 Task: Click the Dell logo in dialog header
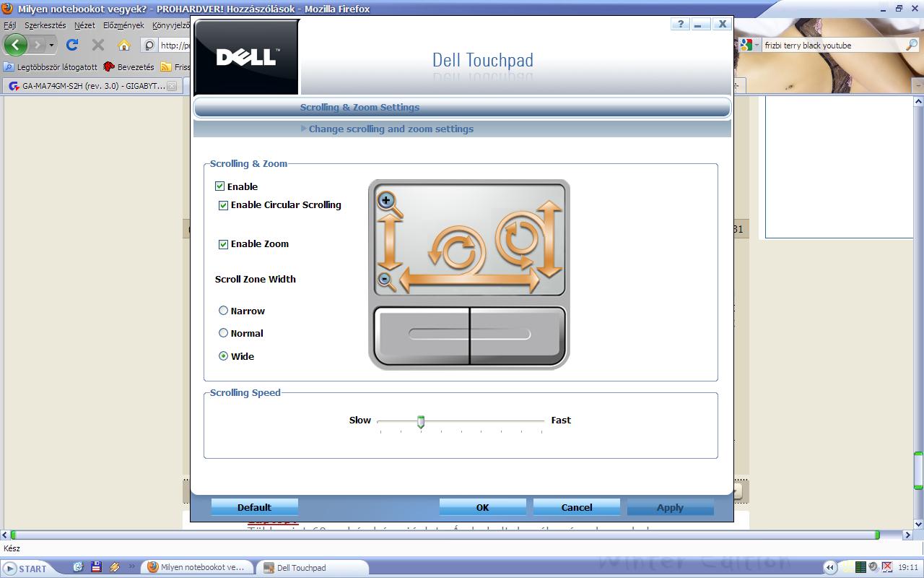[248, 56]
